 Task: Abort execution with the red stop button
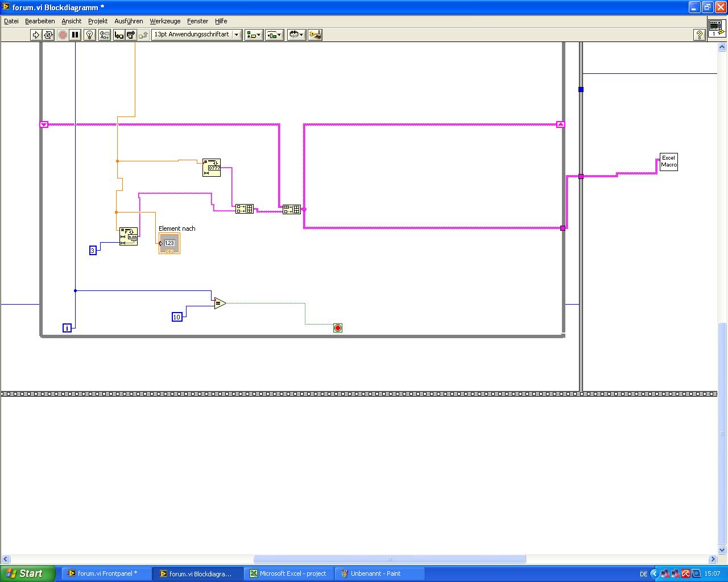(x=63, y=35)
